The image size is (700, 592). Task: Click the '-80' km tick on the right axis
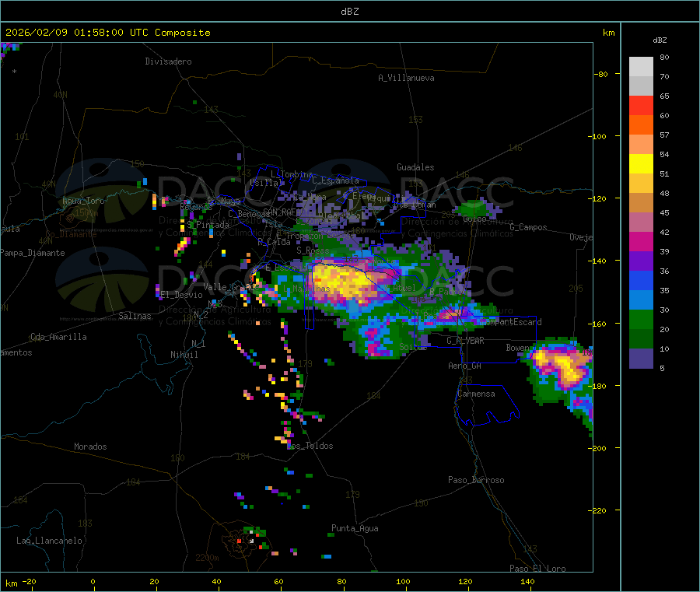[x=600, y=74]
